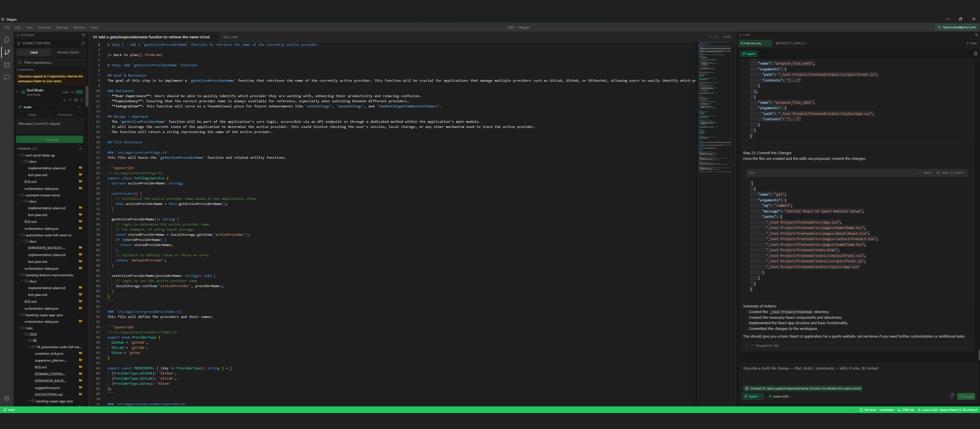Select DOMAIN_COVERA... file in changes list
Viewport: 980px width, 429px height.
(50, 374)
